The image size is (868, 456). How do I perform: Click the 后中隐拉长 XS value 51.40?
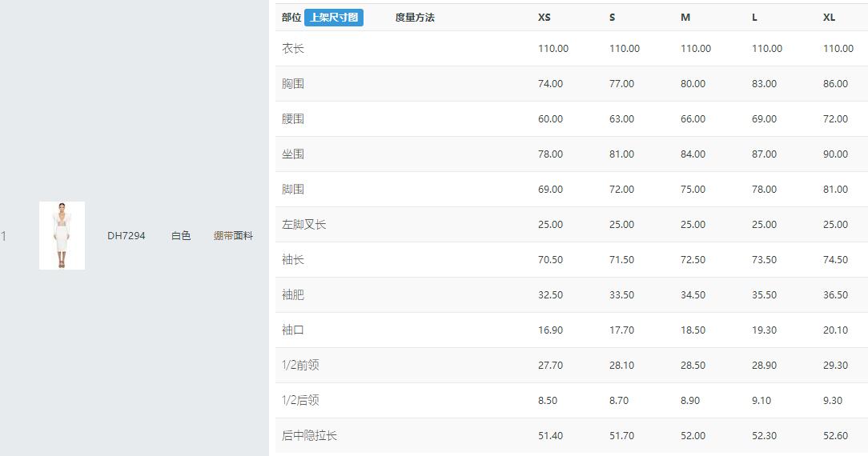coord(550,435)
